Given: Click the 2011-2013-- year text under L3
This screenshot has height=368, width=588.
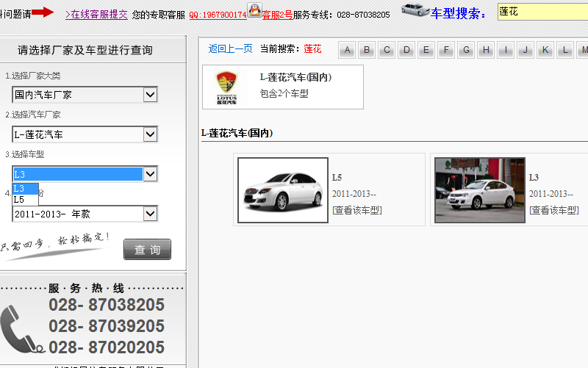Looking at the screenshot, I should click(x=551, y=194).
